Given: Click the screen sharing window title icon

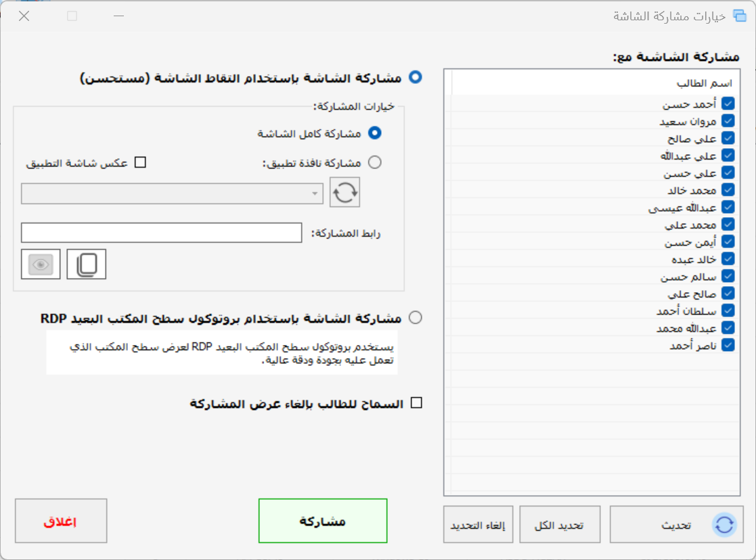Looking at the screenshot, I should (x=738, y=16).
